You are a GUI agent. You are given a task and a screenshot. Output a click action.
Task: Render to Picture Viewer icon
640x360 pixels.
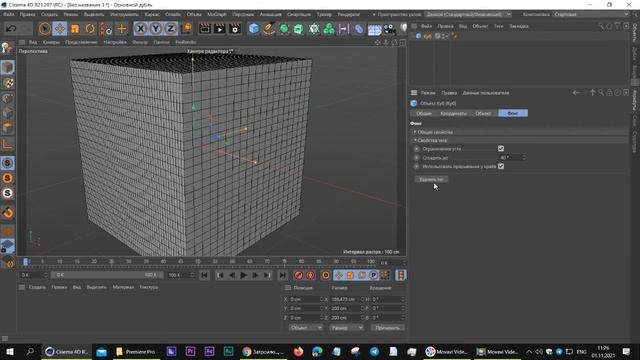[220, 29]
